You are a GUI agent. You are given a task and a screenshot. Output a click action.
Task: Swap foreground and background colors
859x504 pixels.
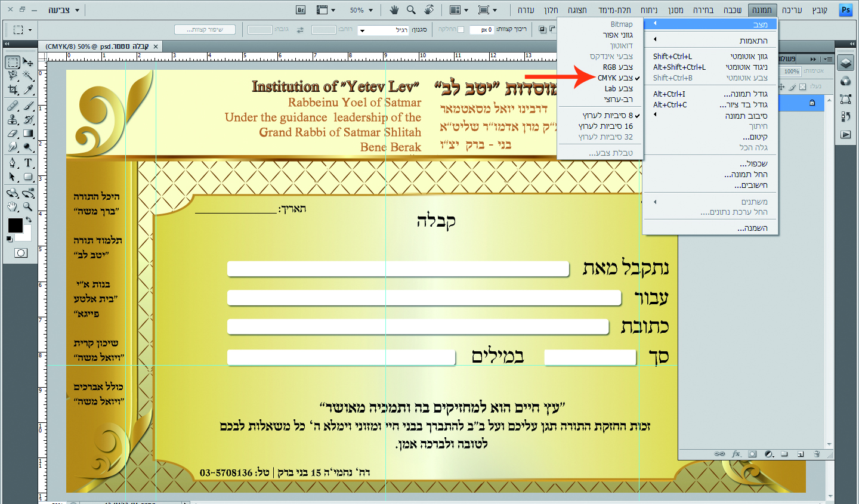coord(28,220)
